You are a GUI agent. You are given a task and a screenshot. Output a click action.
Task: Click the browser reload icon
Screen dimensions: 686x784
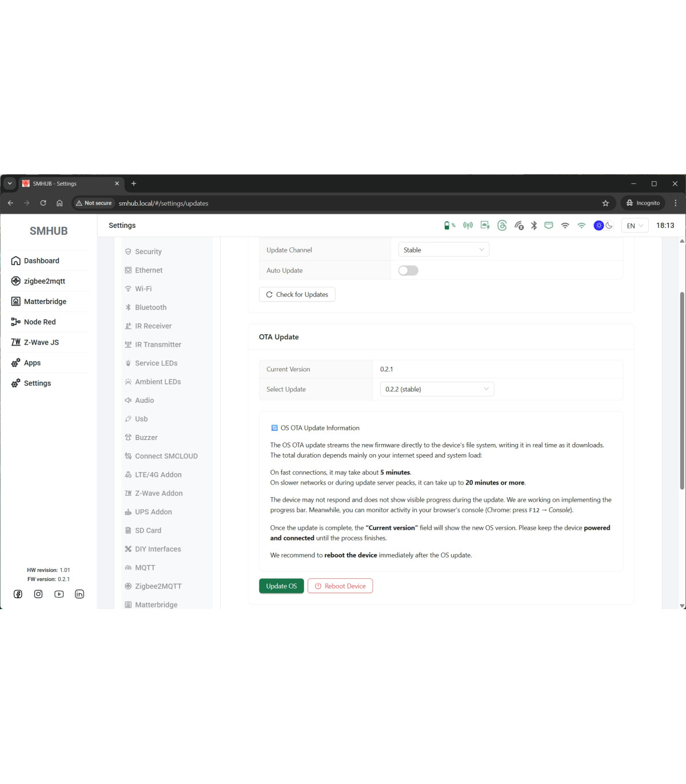click(x=43, y=203)
